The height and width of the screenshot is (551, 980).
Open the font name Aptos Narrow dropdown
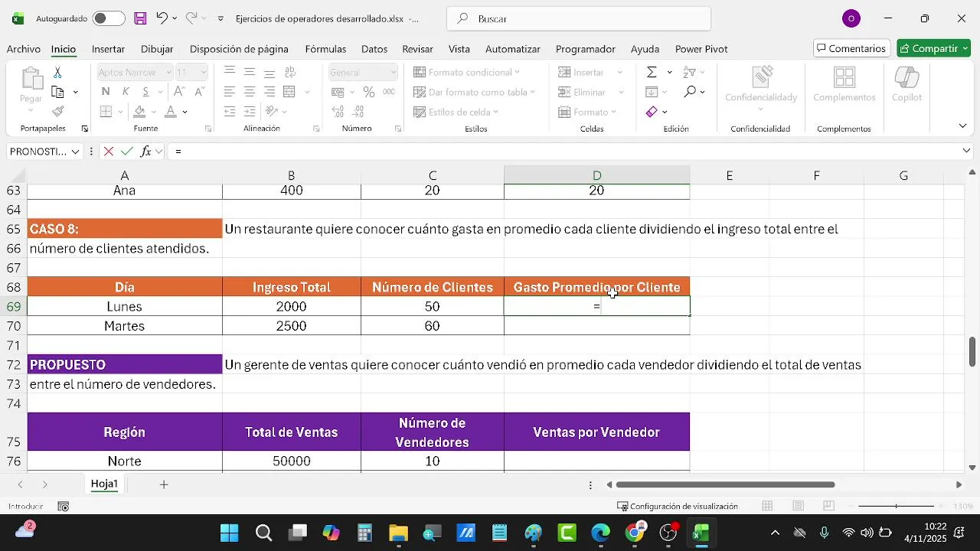tap(169, 72)
